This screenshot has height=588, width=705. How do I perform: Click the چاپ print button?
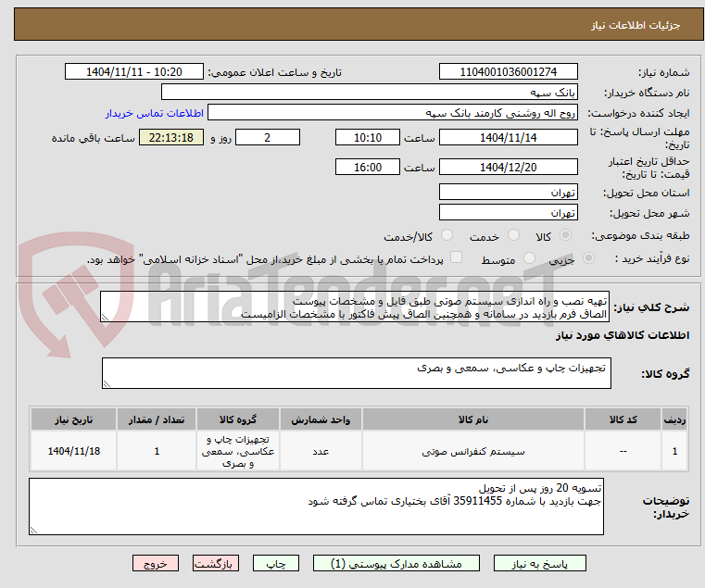pyautogui.click(x=276, y=563)
